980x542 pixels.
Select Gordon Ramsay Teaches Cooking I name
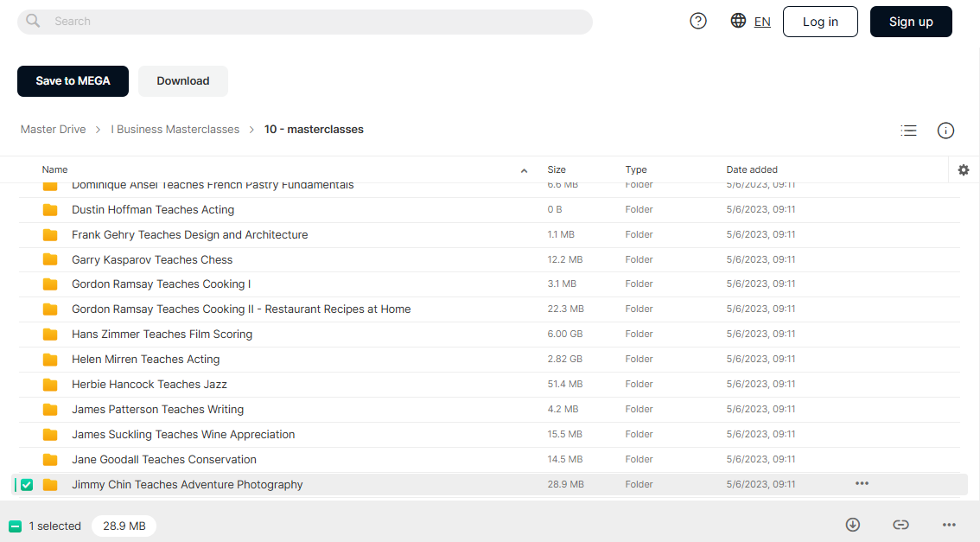[162, 284]
